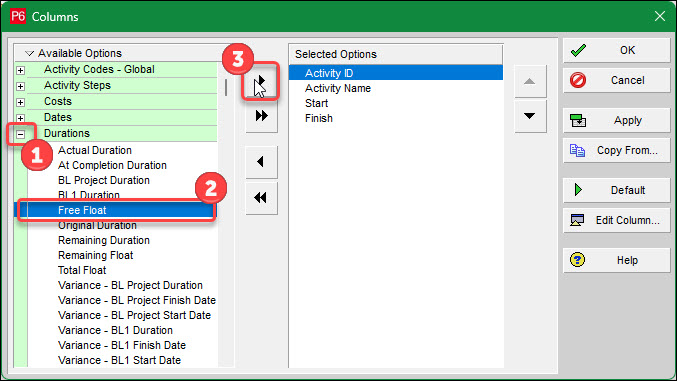Select Finish in Selected Options
The width and height of the screenshot is (677, 381).
[x=319, y=118]
